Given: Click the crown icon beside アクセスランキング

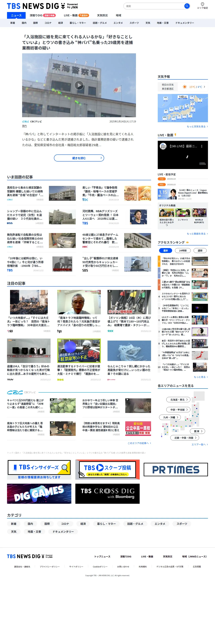Looking at the screenshot, I should pos(188,242).
